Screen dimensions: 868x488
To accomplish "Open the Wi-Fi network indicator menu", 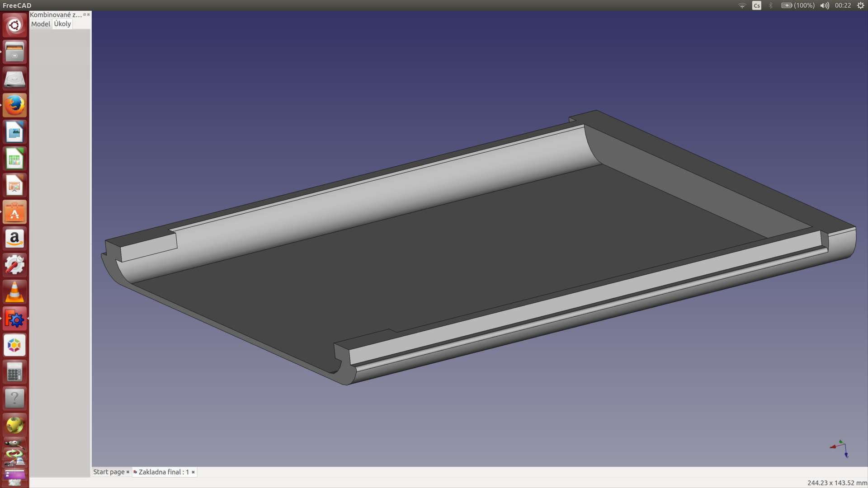I will (x=742, y=5).
